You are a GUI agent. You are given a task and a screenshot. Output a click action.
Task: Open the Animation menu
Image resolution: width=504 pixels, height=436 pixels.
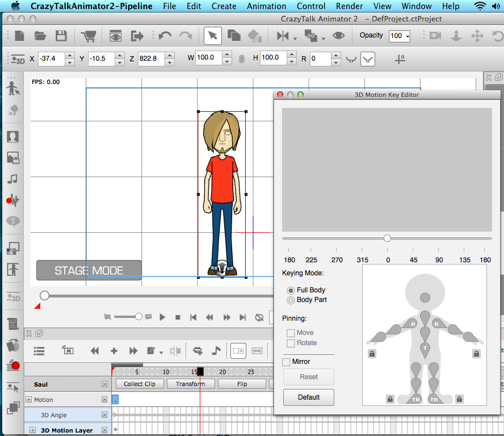pos(266,6)
